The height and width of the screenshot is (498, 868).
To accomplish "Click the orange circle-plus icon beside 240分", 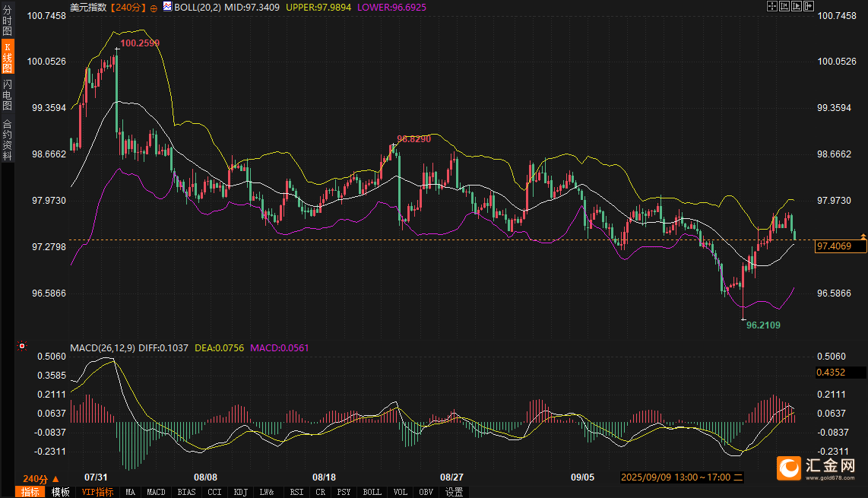I will [x=154, y=8].
